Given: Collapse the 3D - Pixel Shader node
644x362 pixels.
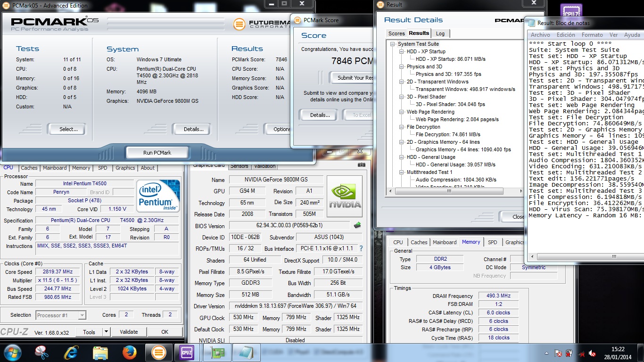Looking at the screenshot, I should pyautogui.click(x=402, y=97).
